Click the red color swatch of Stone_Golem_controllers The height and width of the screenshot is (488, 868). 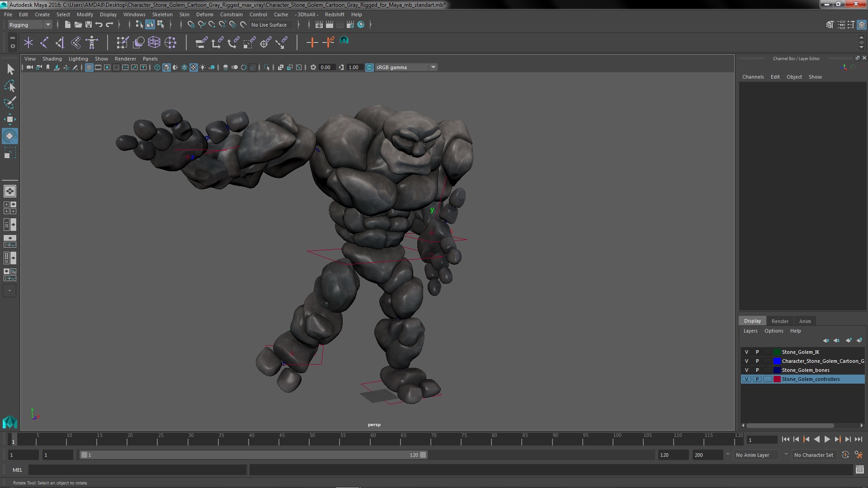777,379
